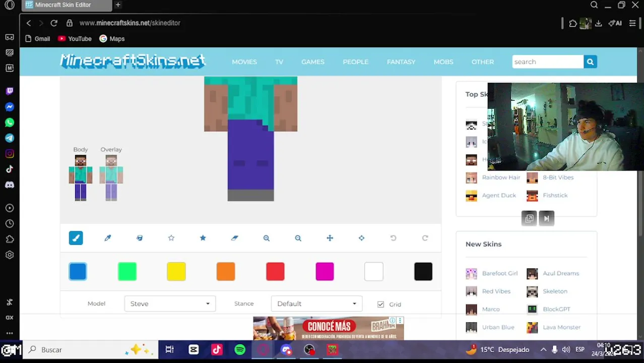The image size is (644, 363).
Task: Pick the orange color swatch
Action: click(x=226, y=272)
